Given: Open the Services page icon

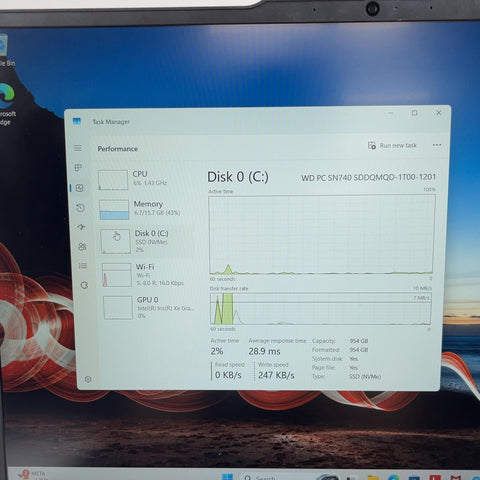Looking at the screenshot, I should tap(84, 285).
